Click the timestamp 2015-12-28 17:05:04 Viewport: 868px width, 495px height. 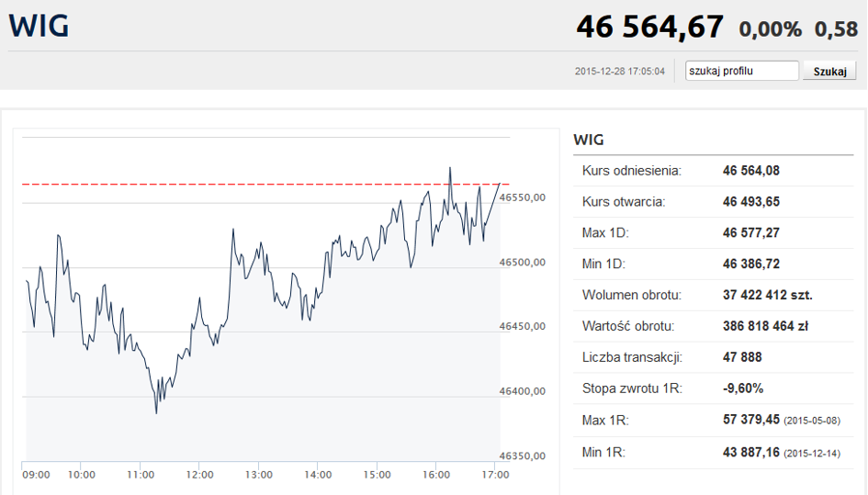619,72
